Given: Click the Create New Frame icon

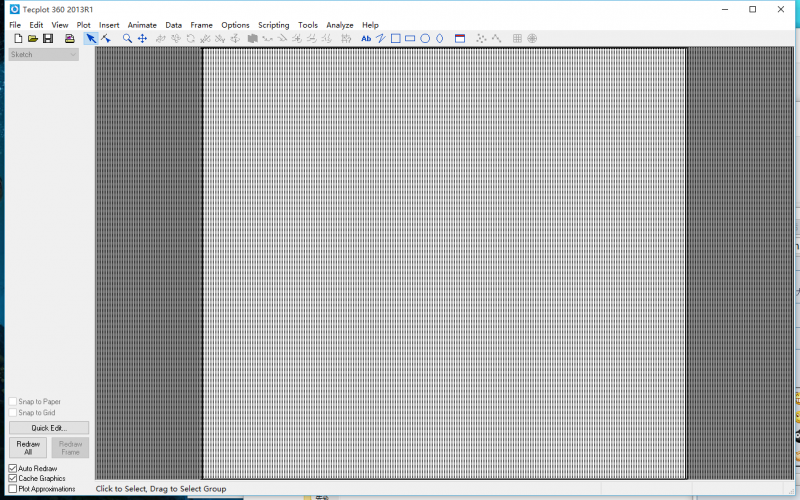Looking at the screenshot, I should tap(460, 38).
